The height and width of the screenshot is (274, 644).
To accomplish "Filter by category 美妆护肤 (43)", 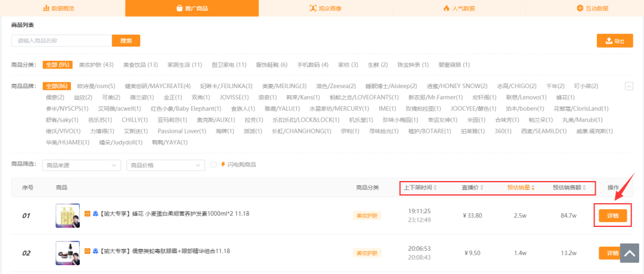I will click(96, 65).
